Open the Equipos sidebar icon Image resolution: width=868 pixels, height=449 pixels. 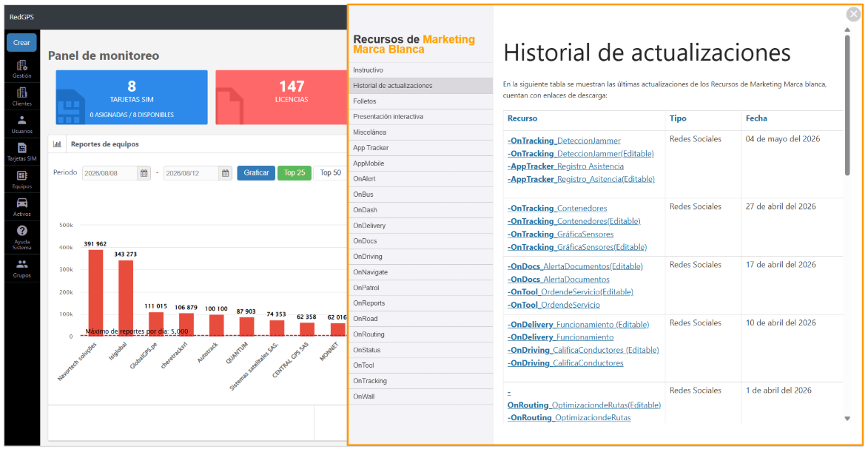coord(22,175)
